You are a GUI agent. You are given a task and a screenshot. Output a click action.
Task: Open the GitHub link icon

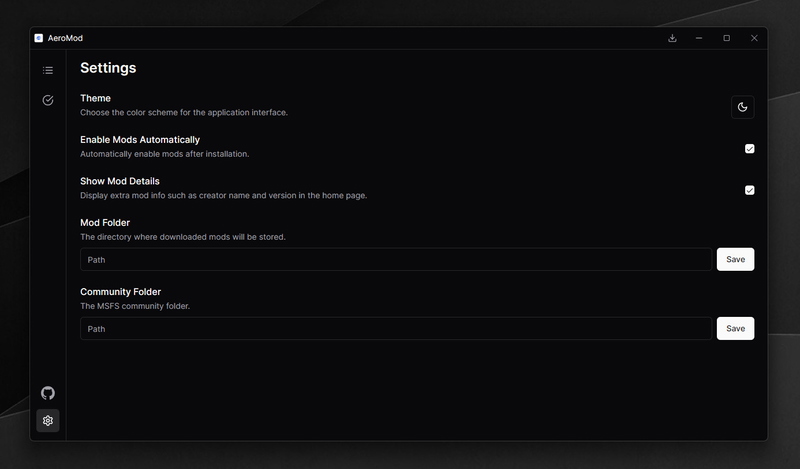click(48, 393)
